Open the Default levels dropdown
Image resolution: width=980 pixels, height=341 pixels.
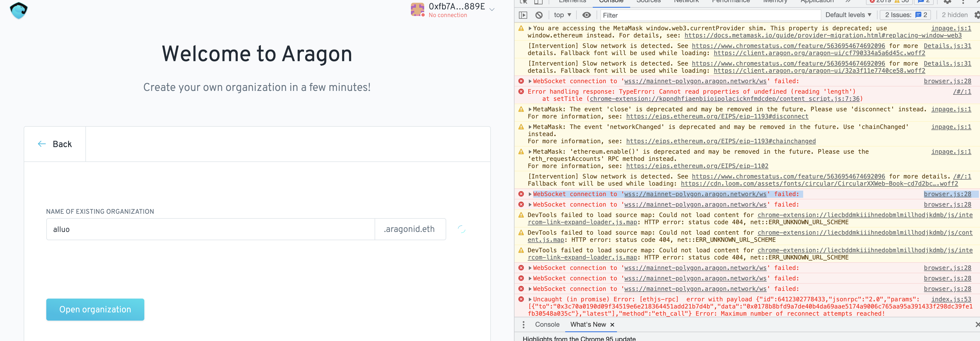click(x=848, y=15)
